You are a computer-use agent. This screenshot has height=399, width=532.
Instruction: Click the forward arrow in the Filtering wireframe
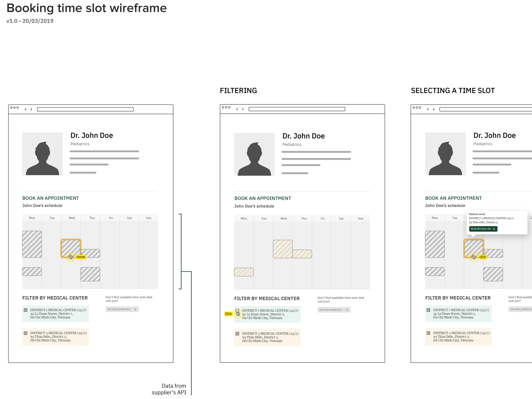tap(243, 109)
